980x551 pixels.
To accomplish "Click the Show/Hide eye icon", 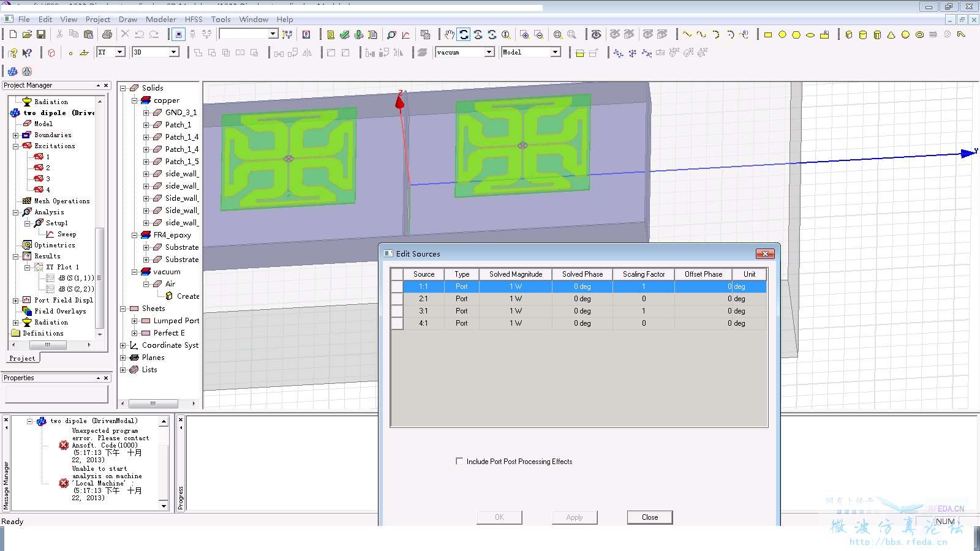I will (x=596, y=34).
